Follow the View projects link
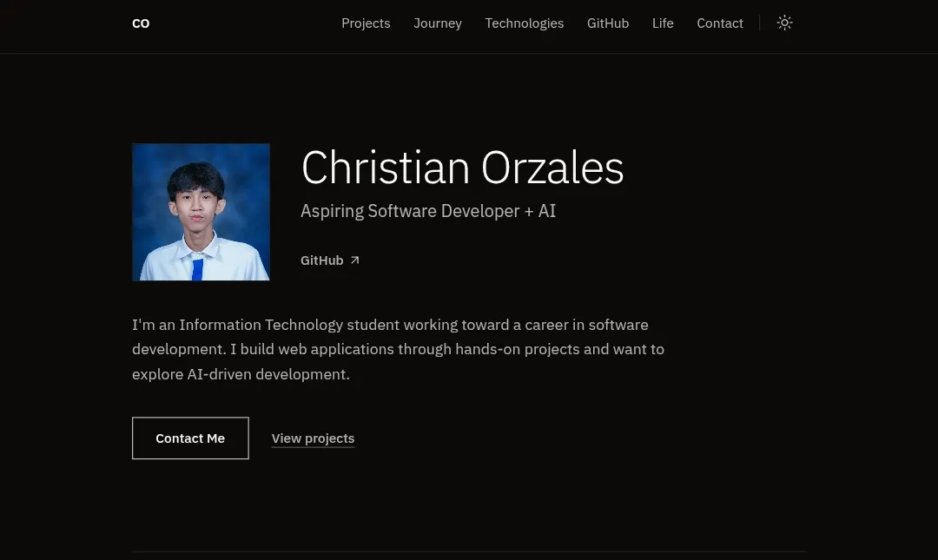The height and width of the screenshot is (560, 938). point(313,438)
